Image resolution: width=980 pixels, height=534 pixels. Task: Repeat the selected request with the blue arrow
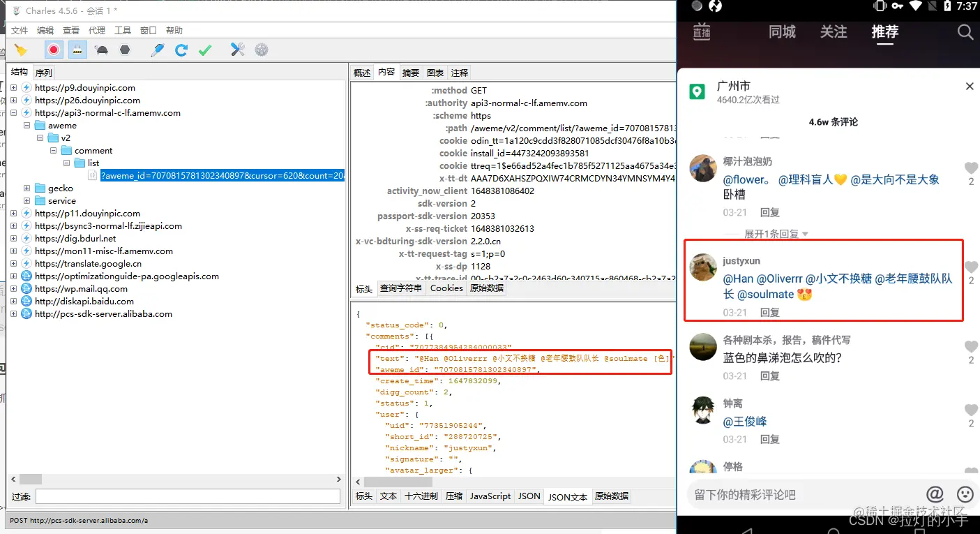[181, 50]
